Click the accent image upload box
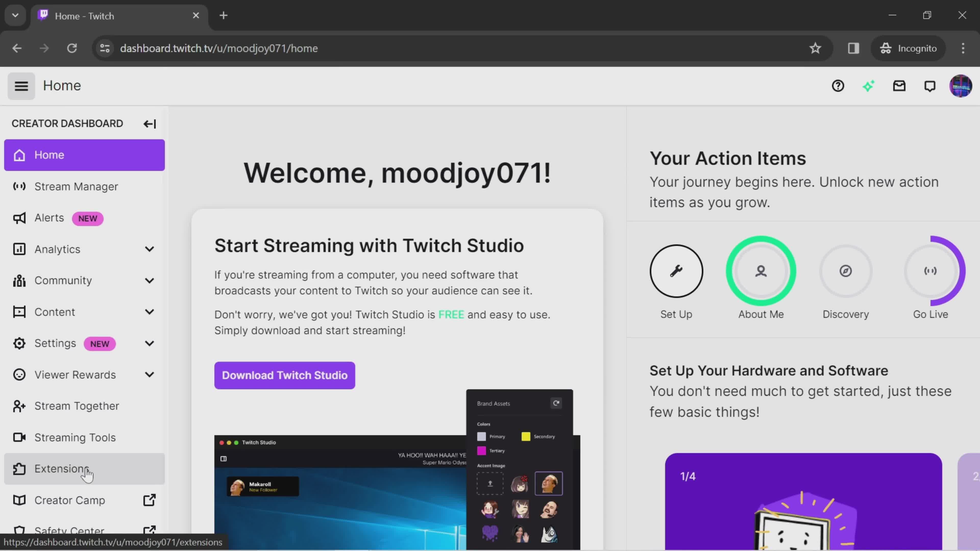Viewport: 980px width, 551px height. (x=490, y=483)
